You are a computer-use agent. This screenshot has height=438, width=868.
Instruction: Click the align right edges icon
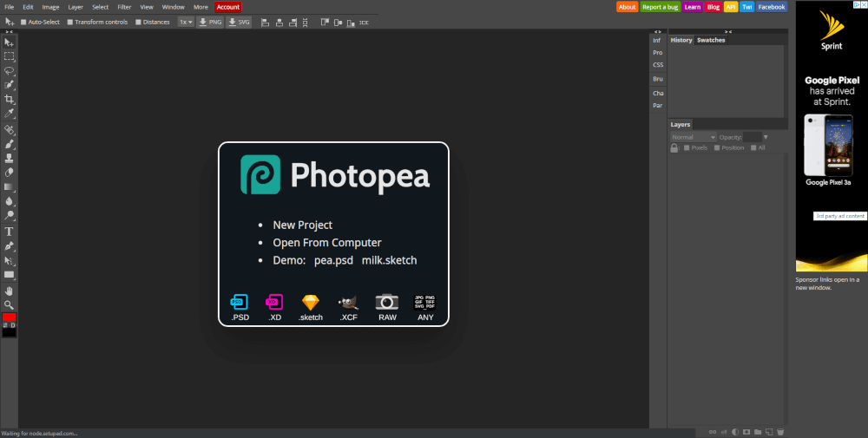point(293,23)
